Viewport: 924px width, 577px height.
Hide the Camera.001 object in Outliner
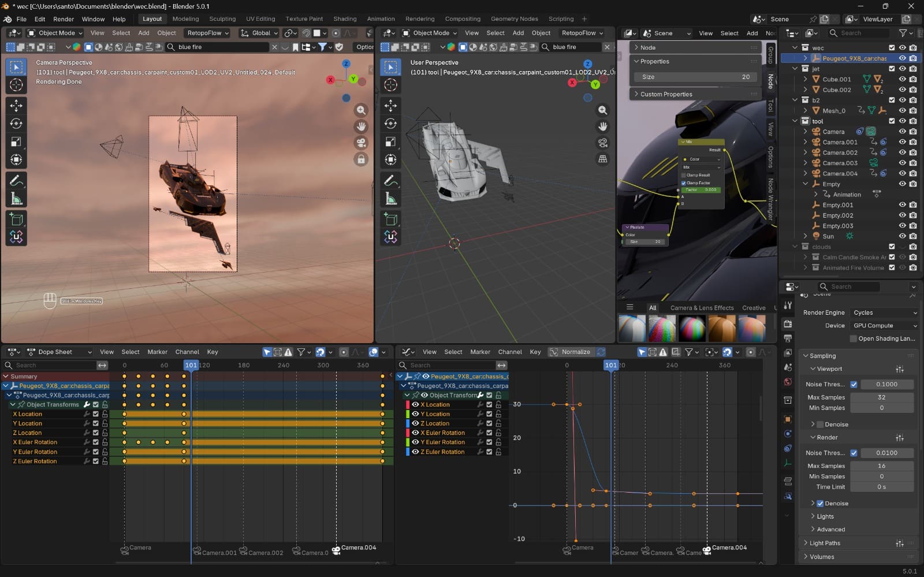point(902,142)
